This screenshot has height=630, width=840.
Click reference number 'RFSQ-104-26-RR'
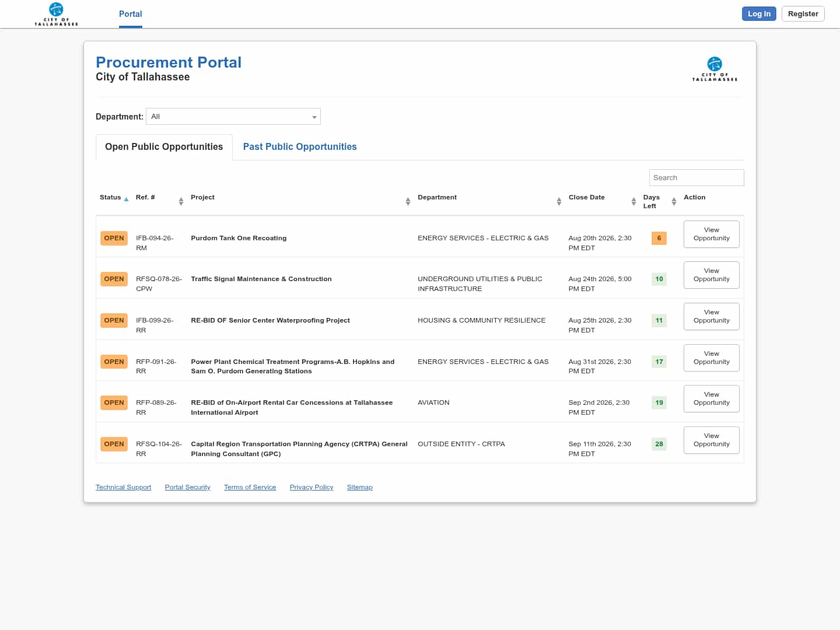tap(159, 449)
